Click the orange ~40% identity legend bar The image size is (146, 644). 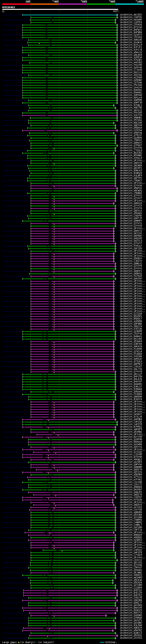point(45,4)
